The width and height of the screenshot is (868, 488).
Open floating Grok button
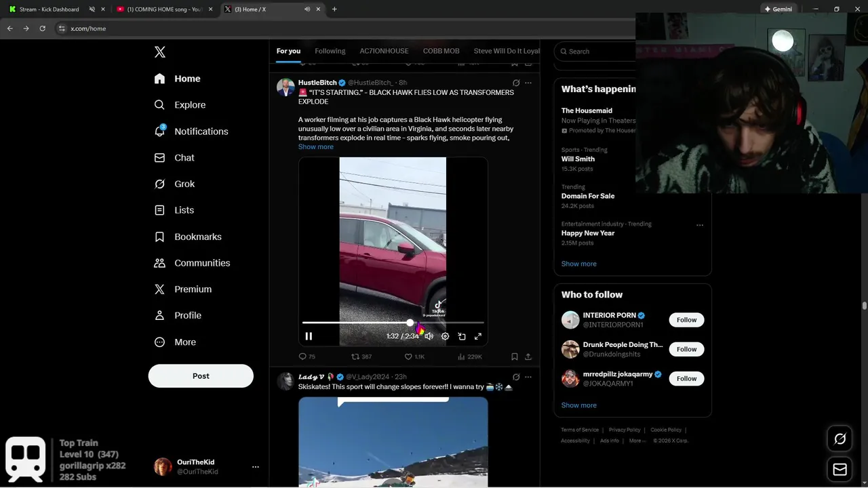click(840, 439)
